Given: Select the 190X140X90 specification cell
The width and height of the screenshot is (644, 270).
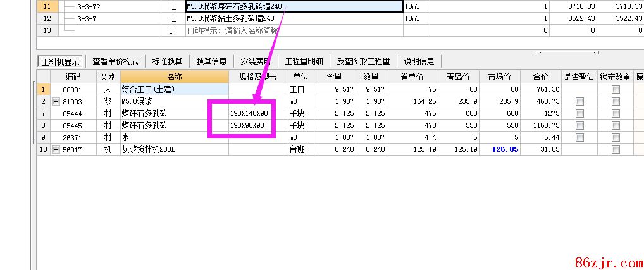Looking at the screenshot, I should tap(250, 113).
